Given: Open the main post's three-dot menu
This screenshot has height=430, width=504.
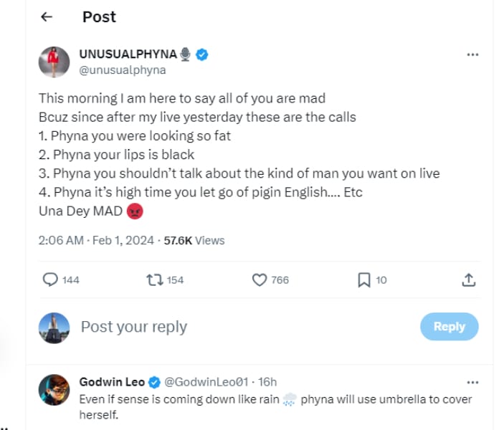Looking at the screenshot, I should click(472, 54).
